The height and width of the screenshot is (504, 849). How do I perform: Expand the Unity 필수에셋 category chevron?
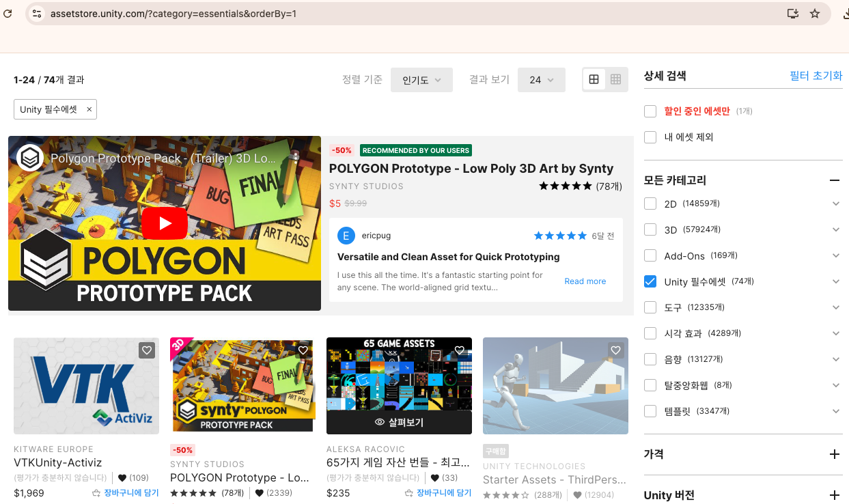(x=836, y=281)
